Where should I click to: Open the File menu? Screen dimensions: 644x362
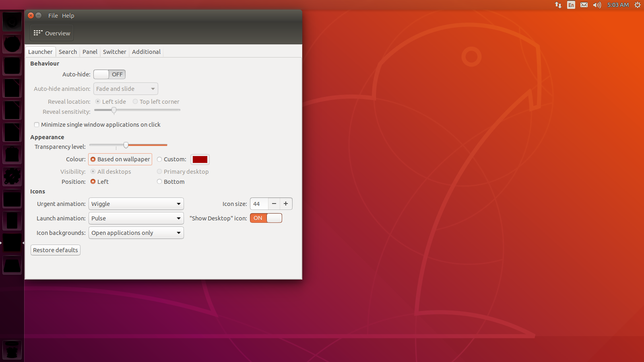53,15
